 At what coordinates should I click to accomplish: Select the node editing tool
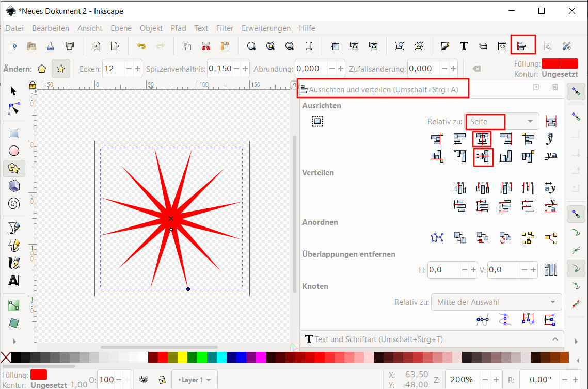pyautogui.click(x=14, y=109)
